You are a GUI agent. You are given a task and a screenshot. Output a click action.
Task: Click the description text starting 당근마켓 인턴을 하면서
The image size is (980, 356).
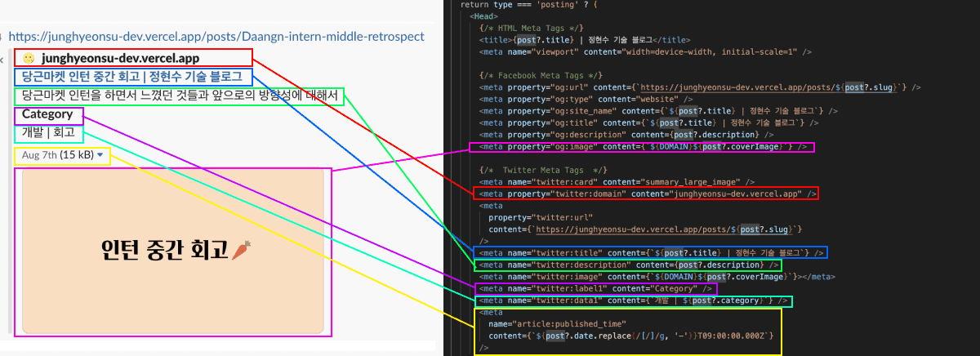pos(180,96)
